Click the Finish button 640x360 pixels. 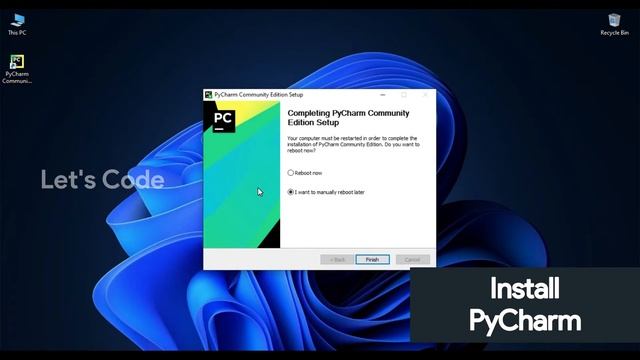pyautogui.click(x=372, y=260)
